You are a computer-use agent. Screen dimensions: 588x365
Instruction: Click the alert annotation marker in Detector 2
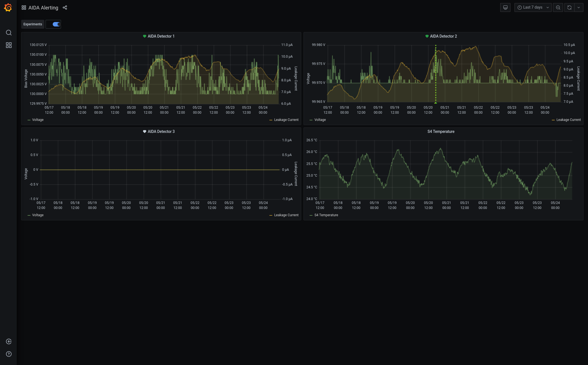click(x=435, y=103)
